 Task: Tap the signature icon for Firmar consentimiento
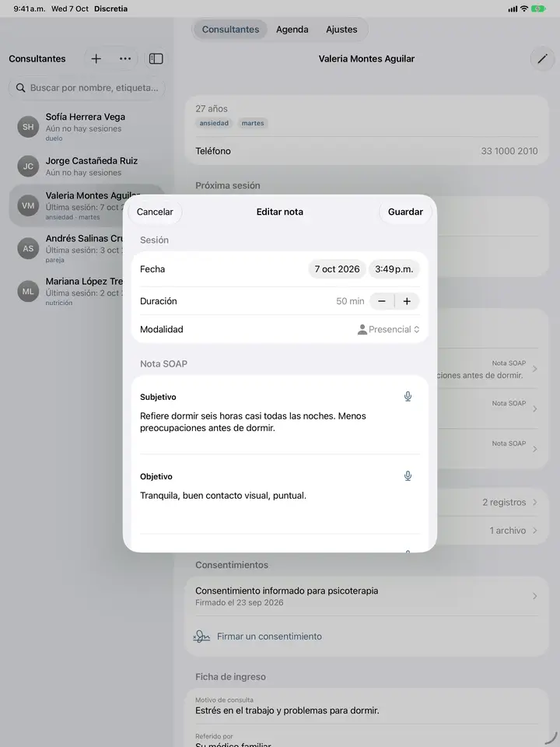pos(201,637)
